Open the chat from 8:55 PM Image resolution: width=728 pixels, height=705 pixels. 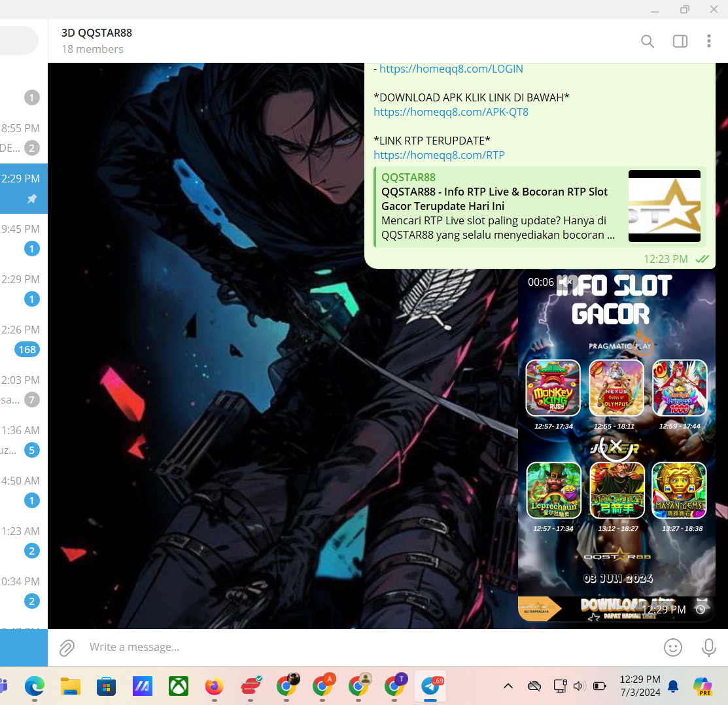pyautogui.click(x=24, y=138)
